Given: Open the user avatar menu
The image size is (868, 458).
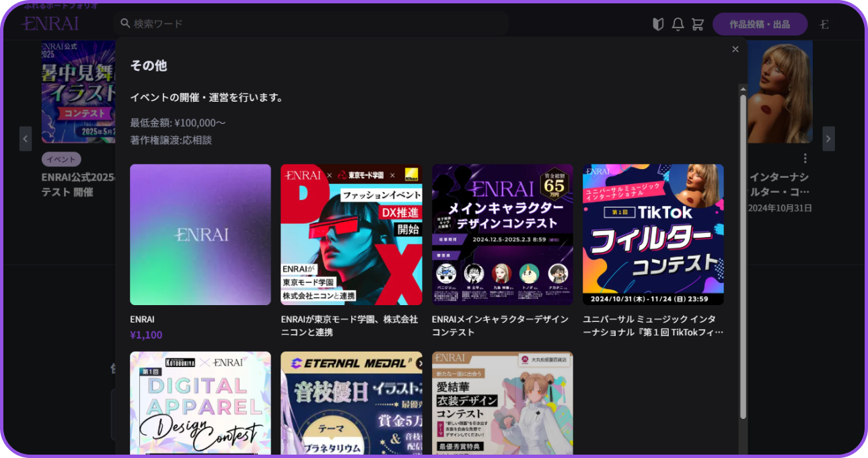Looking at the screenshot, I should coord(824,24).
